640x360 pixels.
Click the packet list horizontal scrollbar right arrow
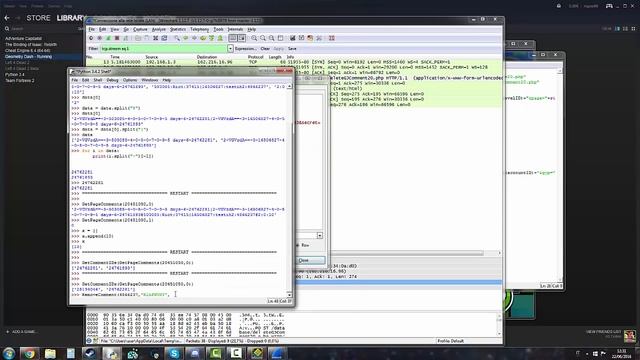coord(499,253)
